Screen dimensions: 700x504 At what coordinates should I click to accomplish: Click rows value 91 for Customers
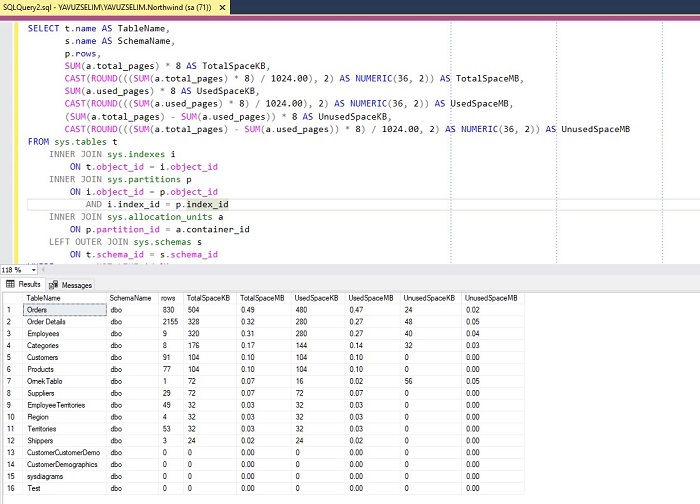(171, 358)
